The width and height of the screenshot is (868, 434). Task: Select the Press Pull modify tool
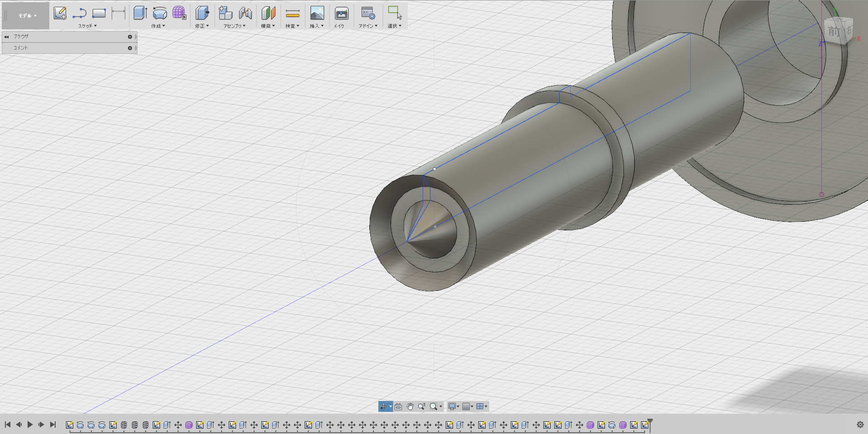tap(202, 13)
